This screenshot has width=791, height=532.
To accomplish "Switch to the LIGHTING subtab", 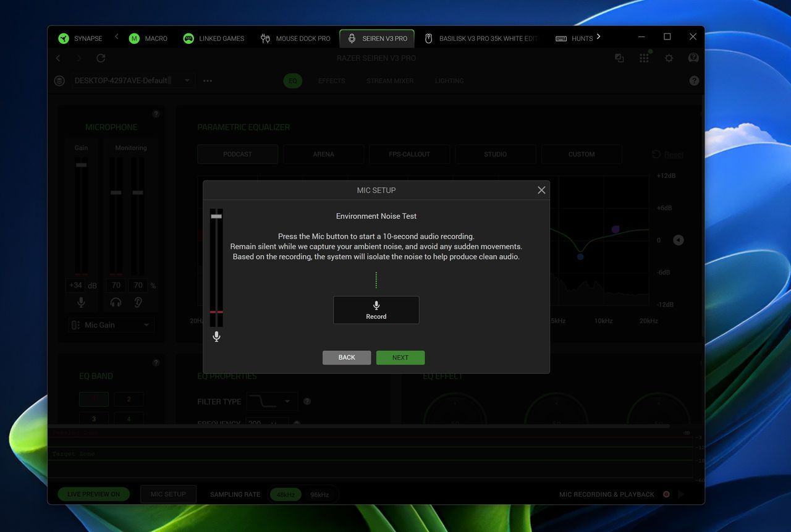I will point(449,81).
